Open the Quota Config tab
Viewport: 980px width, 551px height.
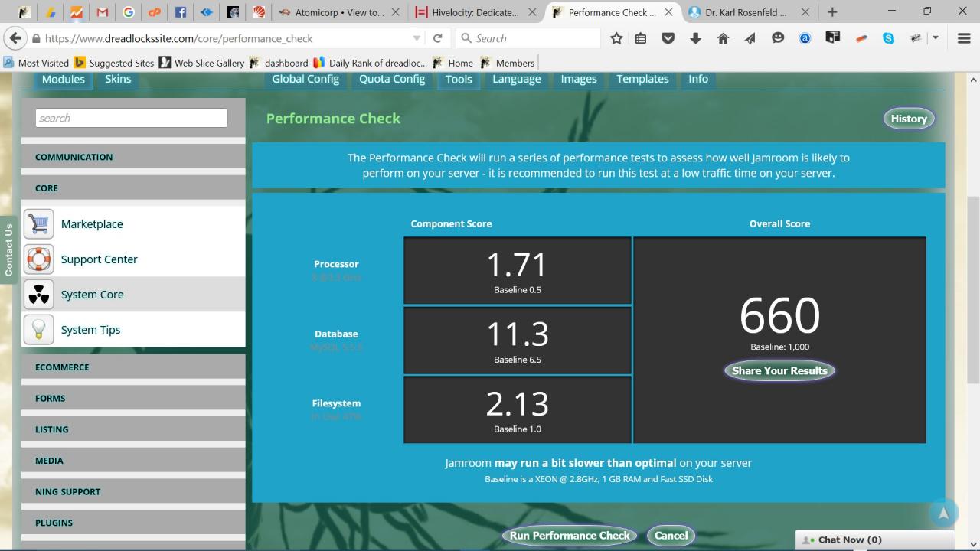tap(392, 79)
